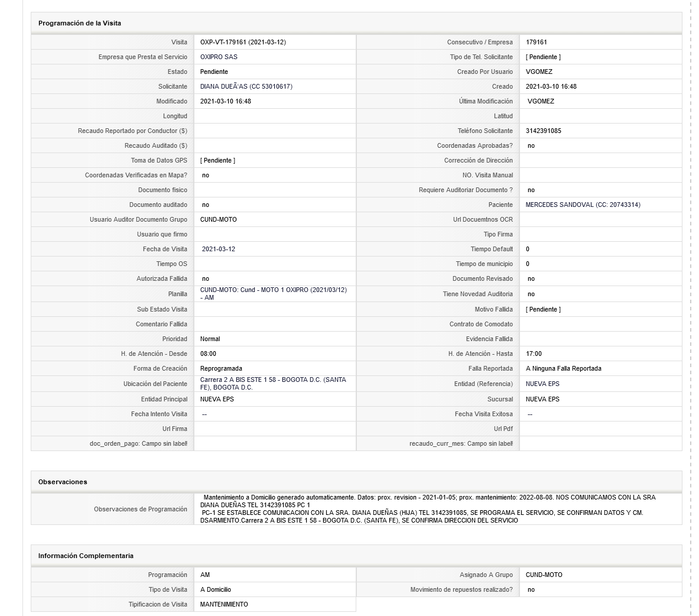Click the Corrección de Dirección label

tap(479, 160)
